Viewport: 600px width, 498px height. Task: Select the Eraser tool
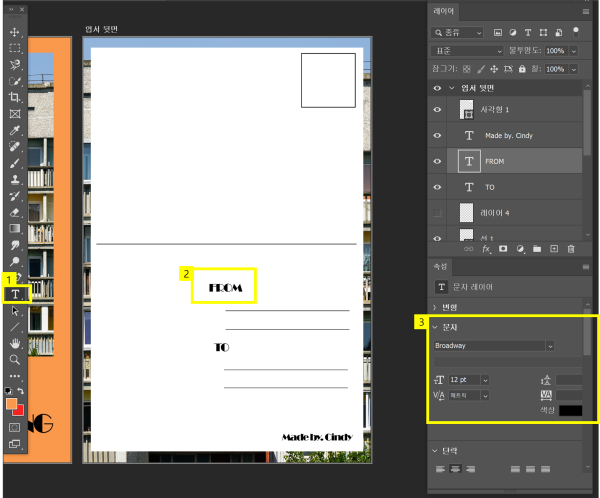(15, 212)
